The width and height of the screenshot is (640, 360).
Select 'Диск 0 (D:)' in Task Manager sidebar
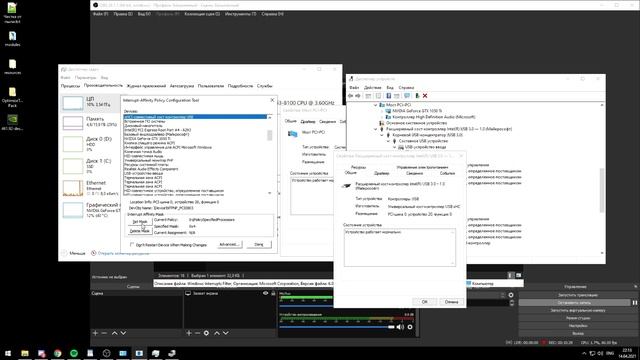pos(90,144)
